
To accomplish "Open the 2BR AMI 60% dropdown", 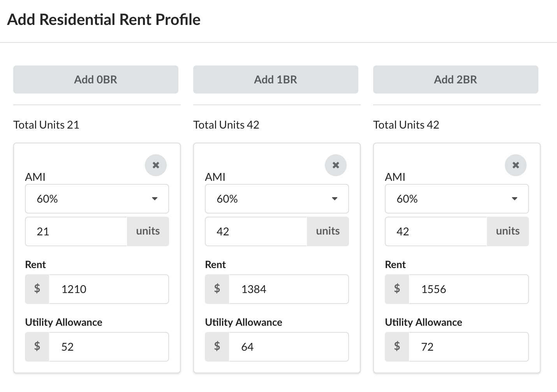I will click(x=457, y=199).
